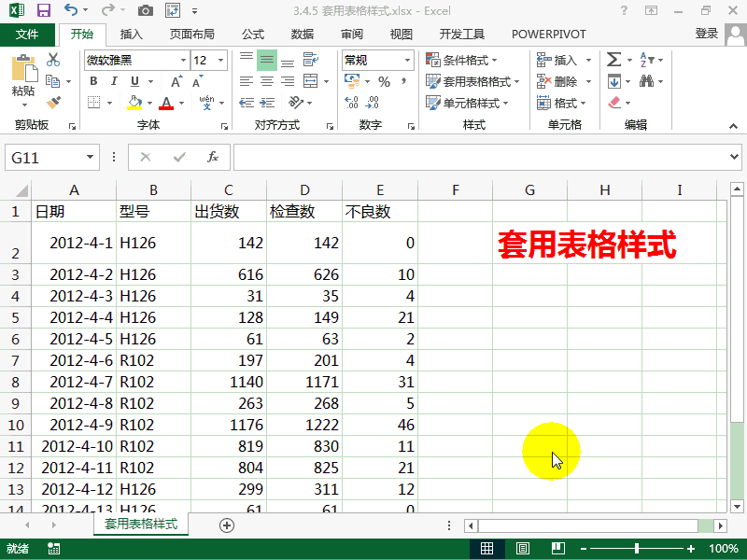Toggle Wrap Text option
Viewport: 747px width, 560px height.
coord(311,60)
